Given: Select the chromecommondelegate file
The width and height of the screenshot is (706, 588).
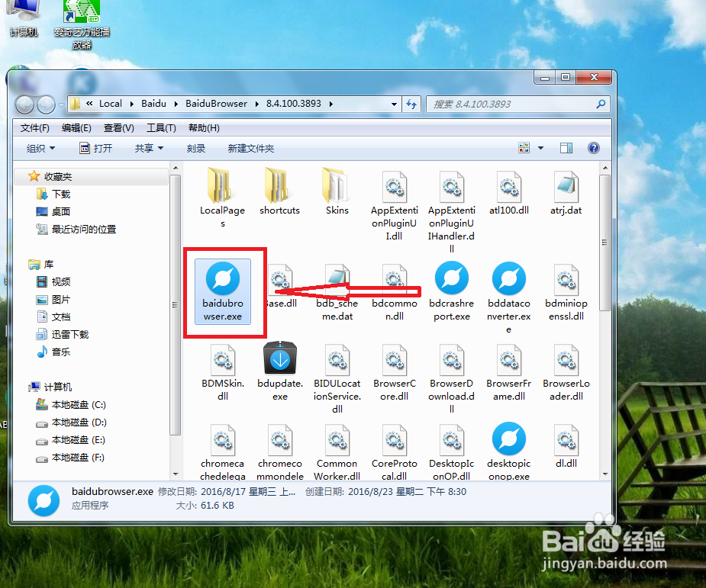Looking at the screenshot, I should [x=279, y=451].
